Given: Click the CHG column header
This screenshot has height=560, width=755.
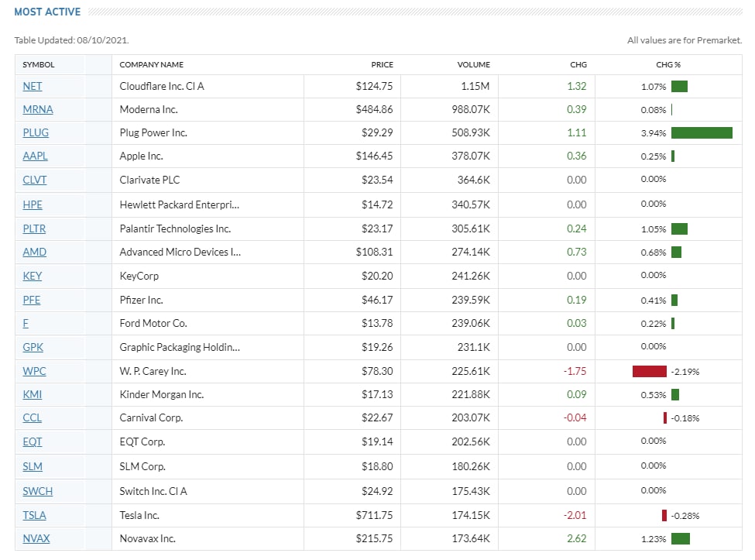Looking at the screenshot, I should click(578, 64).
